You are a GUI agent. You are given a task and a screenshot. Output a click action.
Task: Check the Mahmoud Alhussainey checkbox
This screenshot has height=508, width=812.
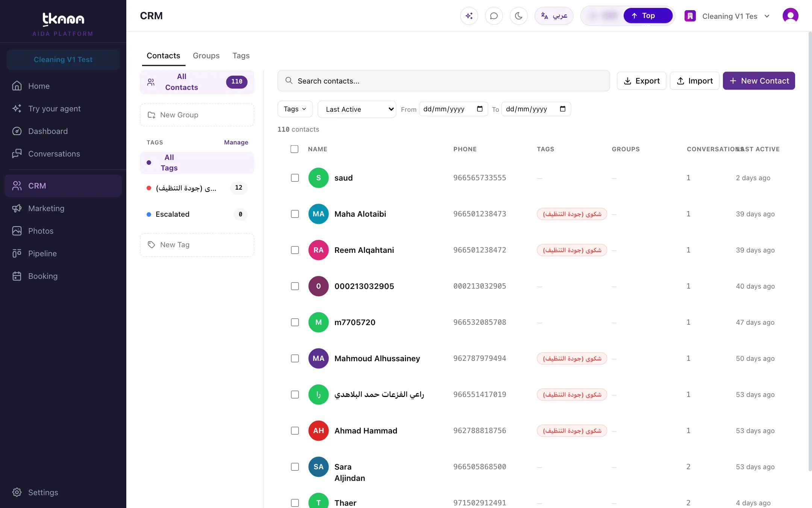click(295, 358)
